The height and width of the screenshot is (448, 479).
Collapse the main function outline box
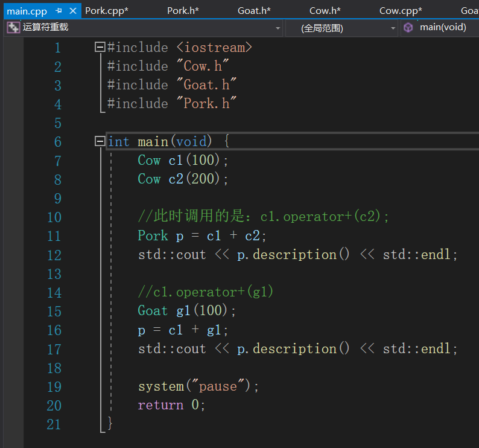click(x=100, y=141)
